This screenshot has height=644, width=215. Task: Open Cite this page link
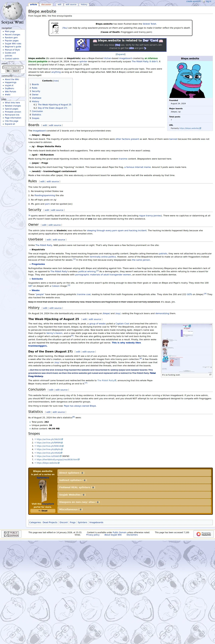point(12,121)
